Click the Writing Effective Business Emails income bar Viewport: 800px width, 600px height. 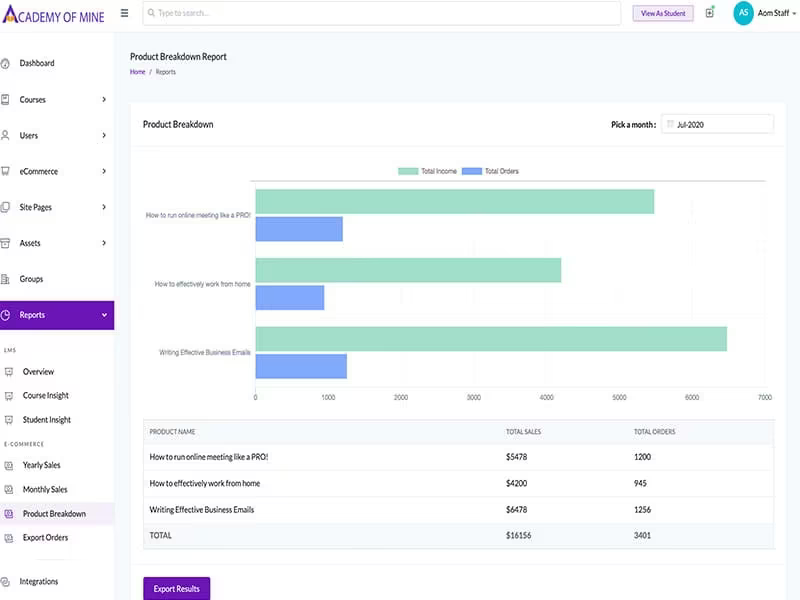[491, 339]
